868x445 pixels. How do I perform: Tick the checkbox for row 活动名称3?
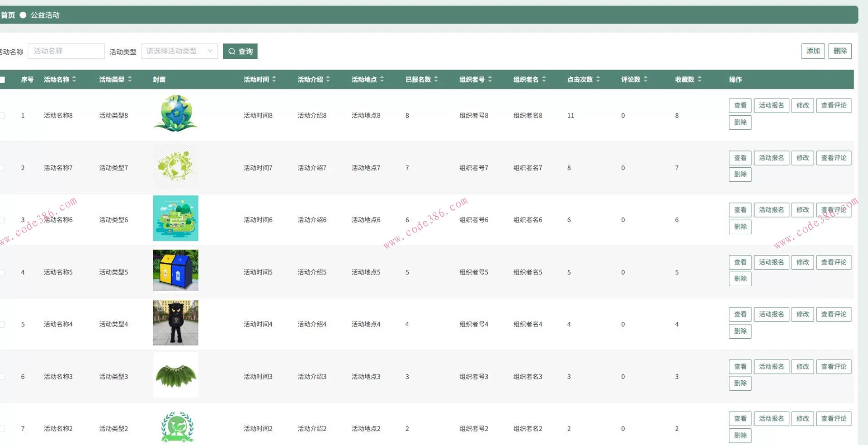click(x=2, y=377)
